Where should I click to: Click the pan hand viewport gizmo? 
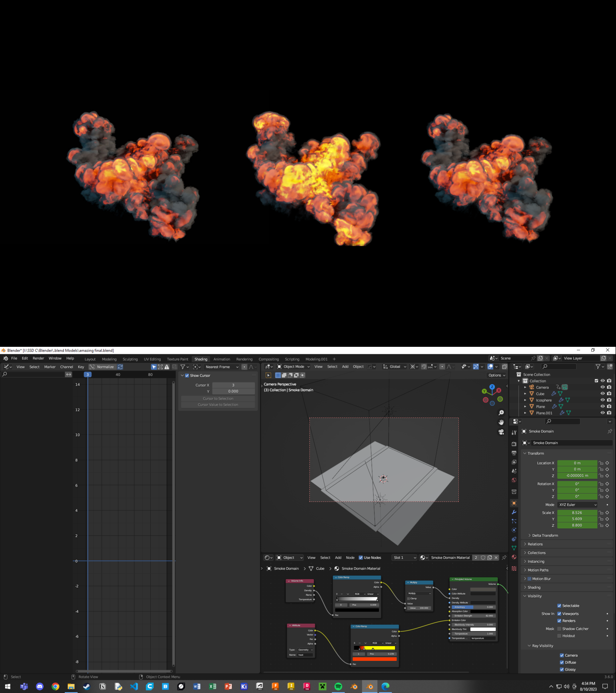pyautogui.click(x=501, y=422)
